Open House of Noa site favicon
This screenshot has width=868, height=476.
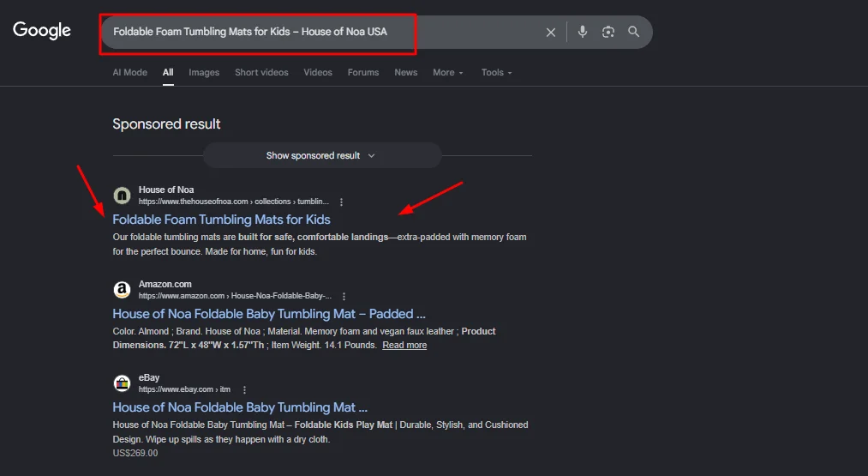tap(122, 195)
